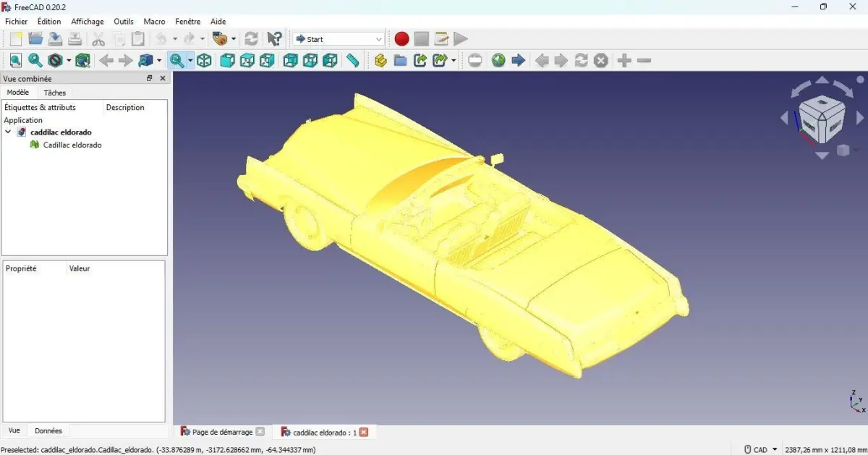Open the Redo history dropdown arrow
Screen dimensions: 868x455
(x=203, y=39)
